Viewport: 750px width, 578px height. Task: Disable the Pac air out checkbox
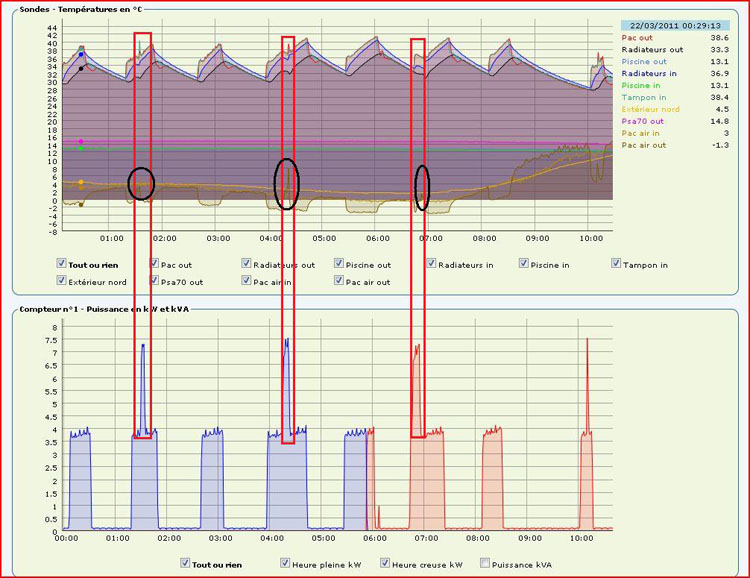coord(339,282)
